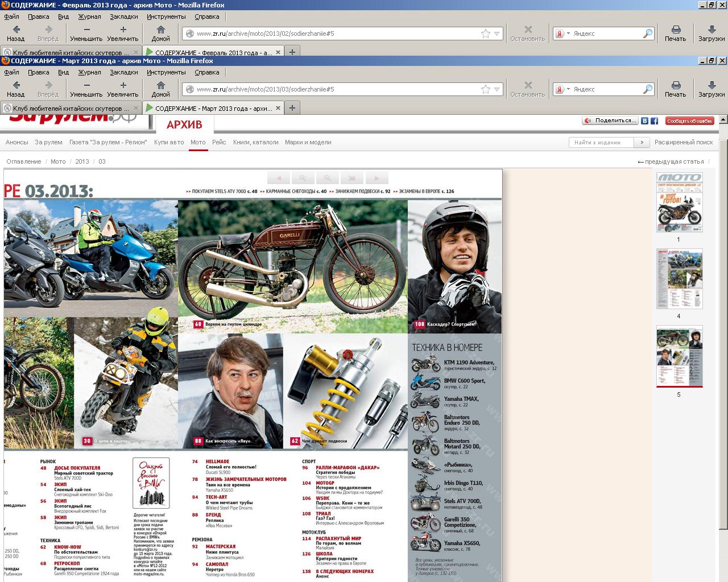Share page on VKontakte
Viewport: 728px width, 582px height.
click(645, 121)
